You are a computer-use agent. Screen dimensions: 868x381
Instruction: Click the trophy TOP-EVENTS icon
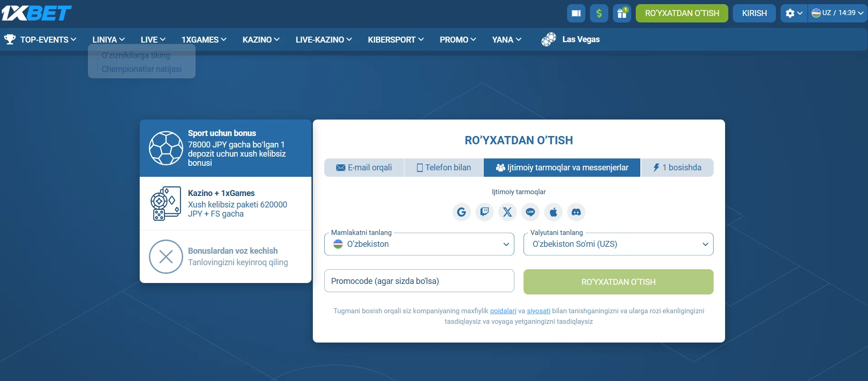click(x=10, y=40)
